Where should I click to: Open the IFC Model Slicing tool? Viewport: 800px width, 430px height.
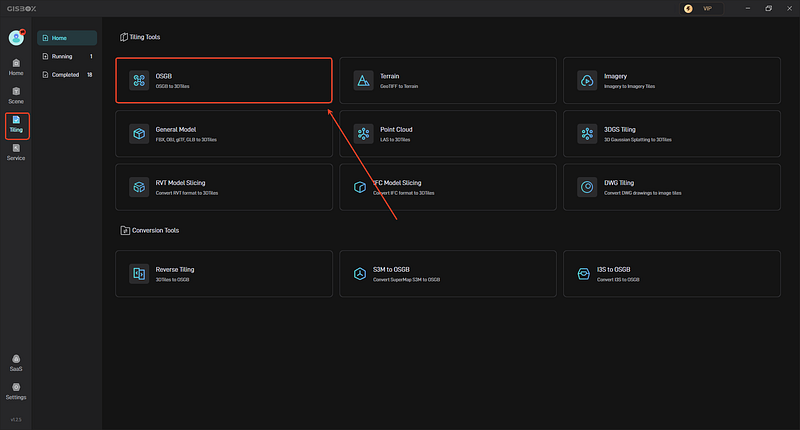[447, 187]
